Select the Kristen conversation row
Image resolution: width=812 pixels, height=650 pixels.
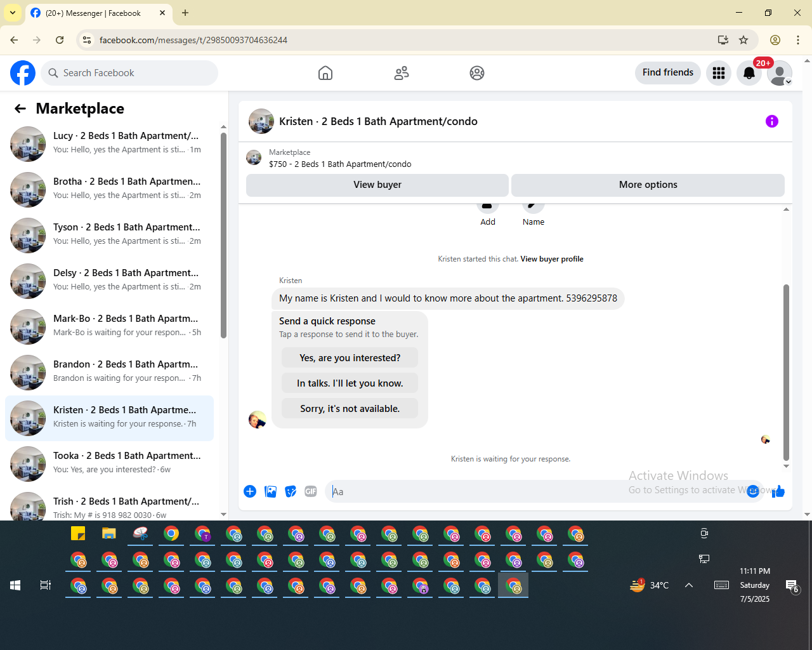(109, 418)
